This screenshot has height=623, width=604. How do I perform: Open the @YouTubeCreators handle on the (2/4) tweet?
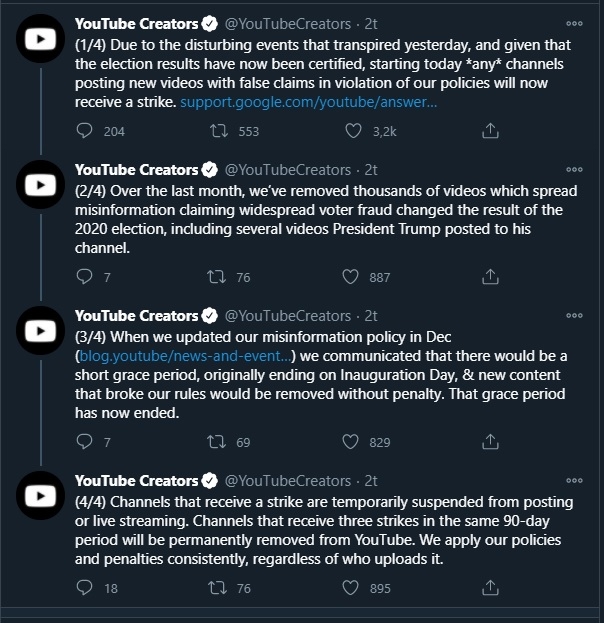[288, 170]
